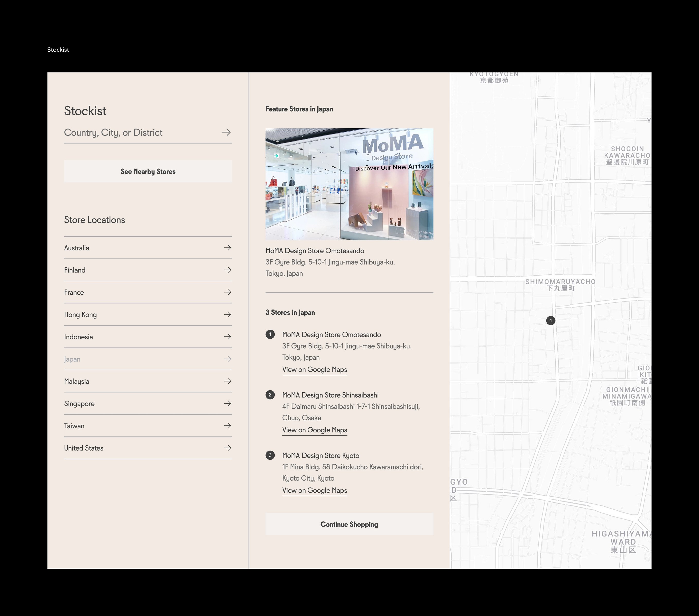
Task: Select Indonesia in Store Locations
Action: pos(148,337)
